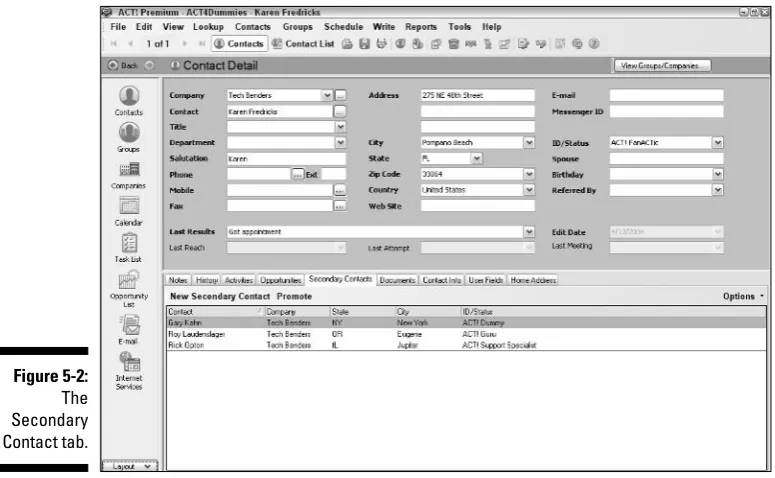Click the ellipsis button next to Contact name

coord(340,112)
